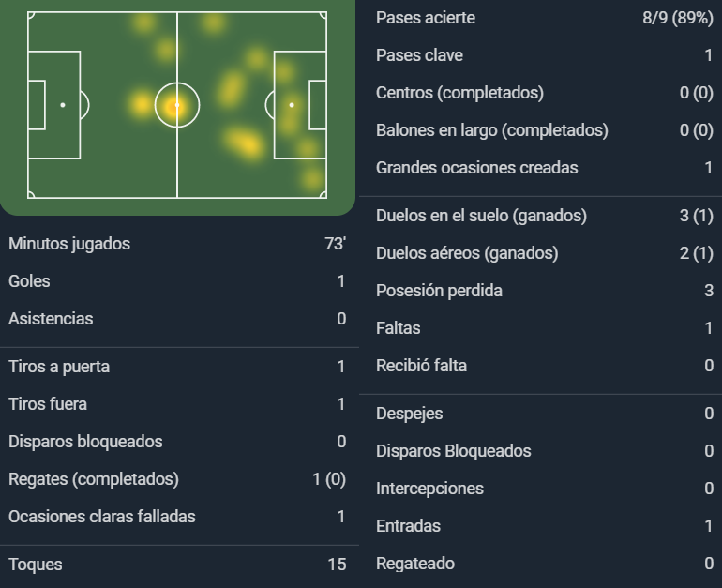Image resolution: width=722 pixels, height=588 pixels.
Task: Select the Recibió falta row
Action: click(545, 366)
